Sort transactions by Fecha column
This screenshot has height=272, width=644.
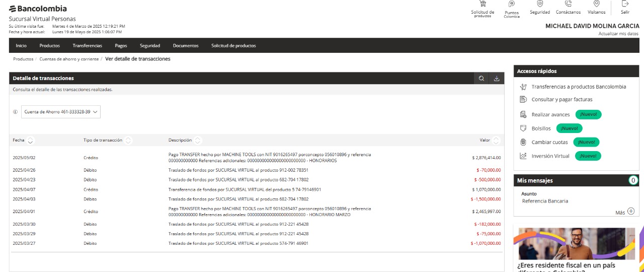31,141
